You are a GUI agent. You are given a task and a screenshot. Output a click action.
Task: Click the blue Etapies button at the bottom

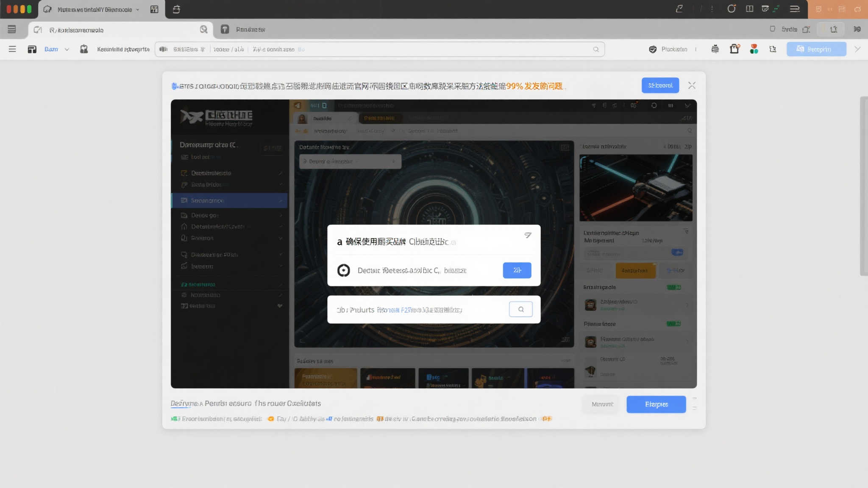pos(656,405)
